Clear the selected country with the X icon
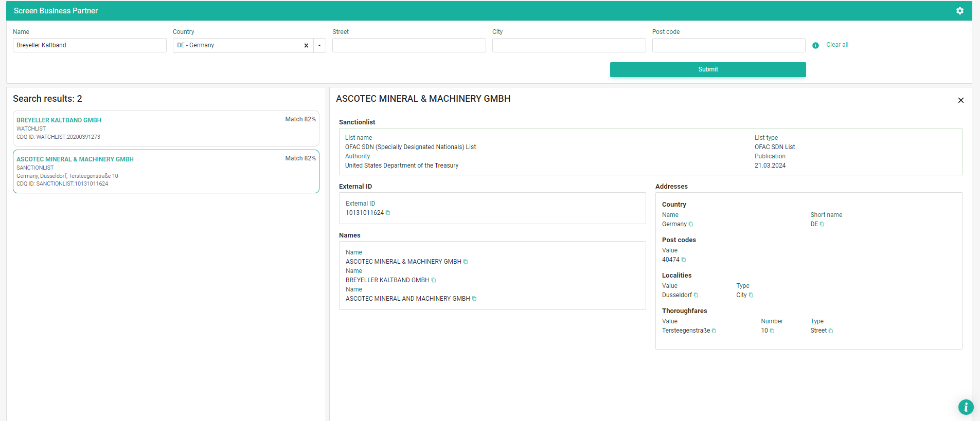The image size is (980, 421). (x=306, y=45)
